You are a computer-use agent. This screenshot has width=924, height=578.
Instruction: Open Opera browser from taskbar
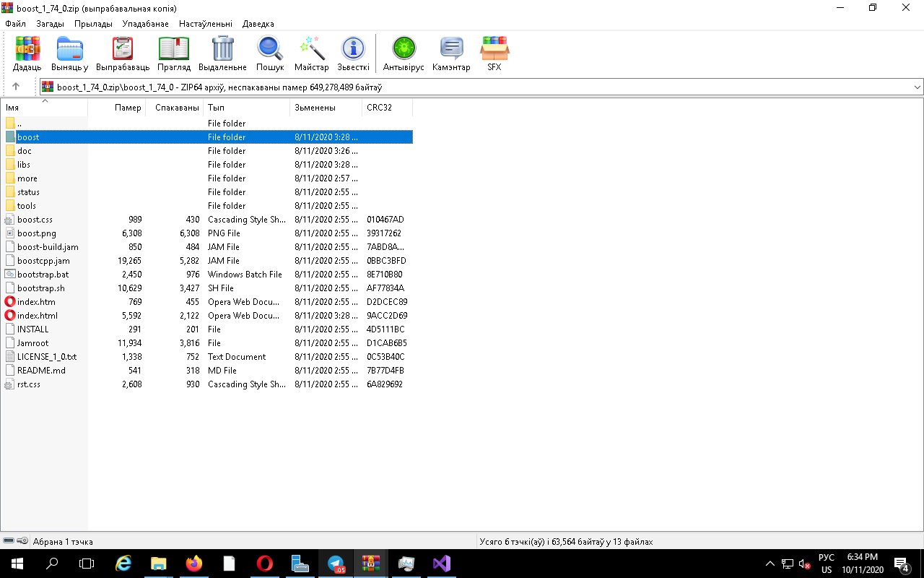[x=265, y=564]
